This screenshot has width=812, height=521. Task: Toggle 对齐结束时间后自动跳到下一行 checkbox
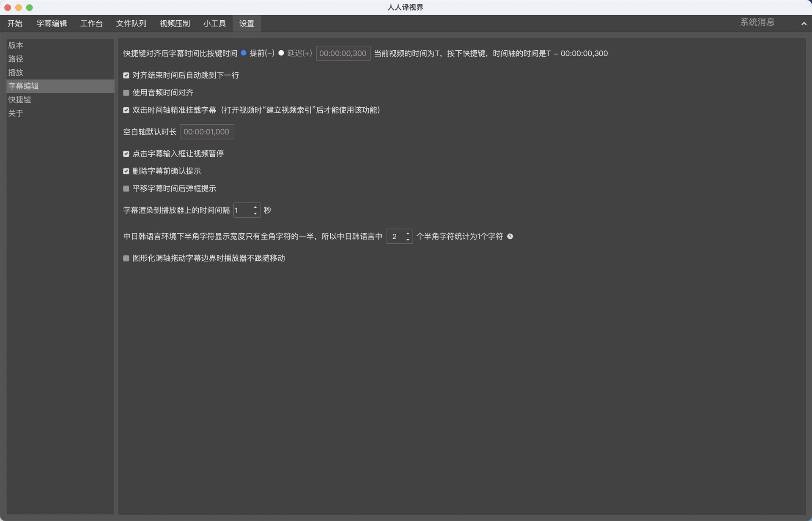click(x=126, y=75)
